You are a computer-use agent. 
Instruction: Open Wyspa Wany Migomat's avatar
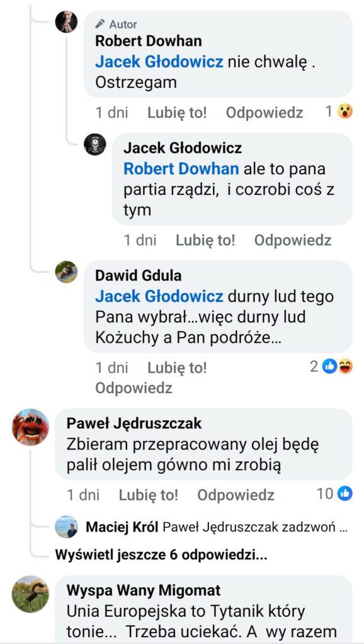pyautogui.click(x=30, y=594)
